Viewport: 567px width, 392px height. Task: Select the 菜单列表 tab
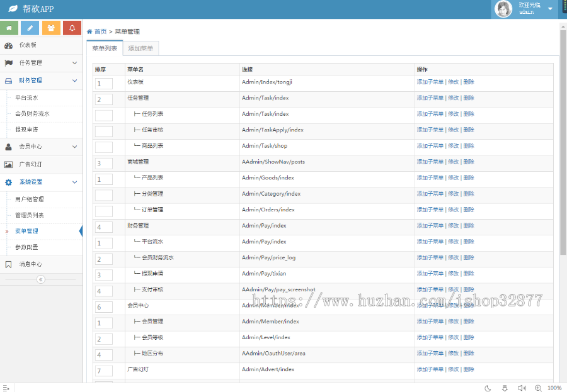tap(104, 48)
